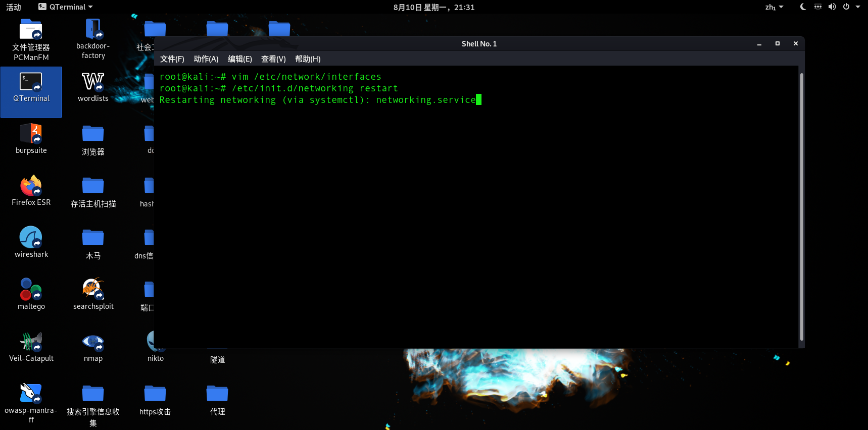Launch wireshark desktop shortcut
The width and height of the screenshot is (868, 430).
tap(31, 243)
